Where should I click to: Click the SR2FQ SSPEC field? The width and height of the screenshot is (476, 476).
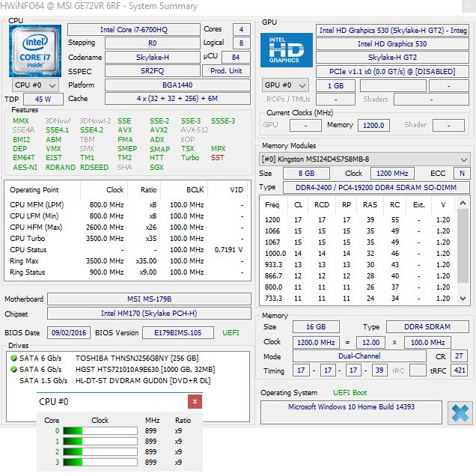[x=153, y=71]
